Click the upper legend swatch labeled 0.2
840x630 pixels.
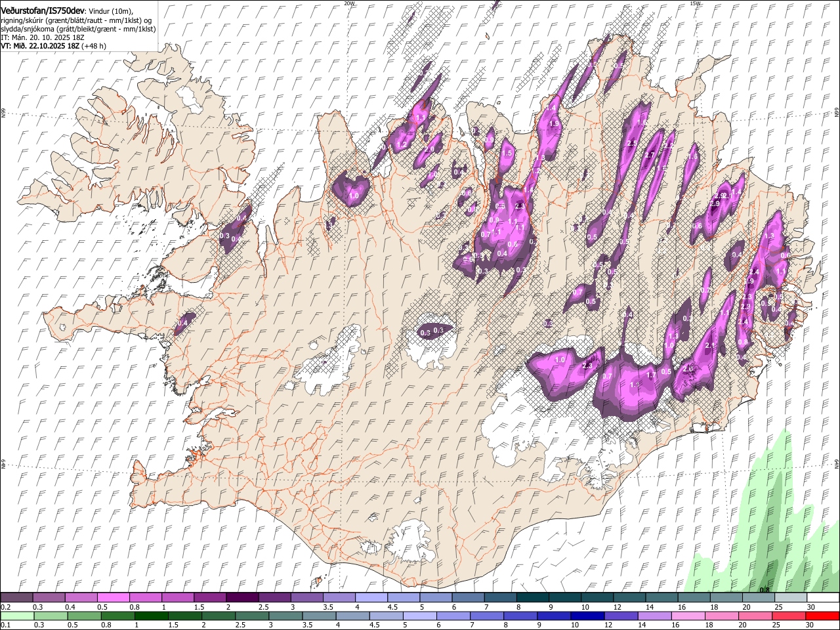[16, 598]
